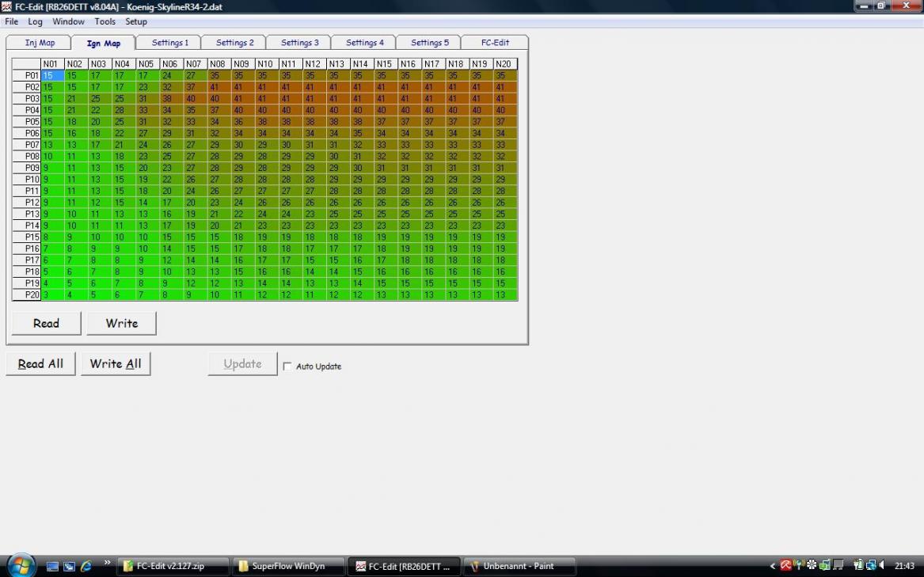Click the Write button below the map
924x577 pixels.
pos(121,323)
